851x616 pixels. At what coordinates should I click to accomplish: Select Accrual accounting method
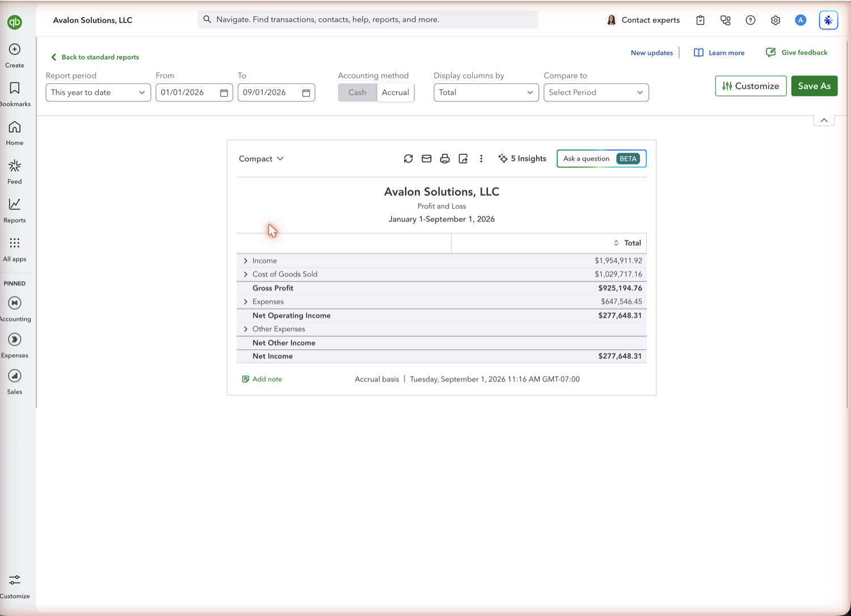coord(395,92)
